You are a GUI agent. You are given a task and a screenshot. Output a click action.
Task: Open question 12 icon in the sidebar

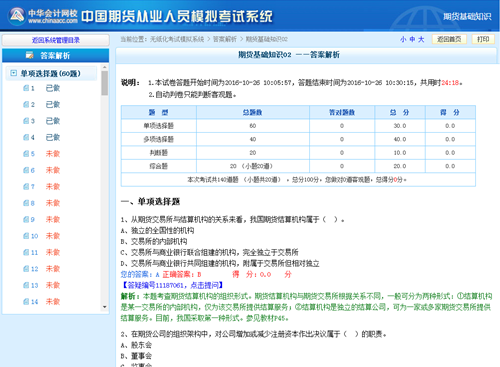tap(26, 269)
